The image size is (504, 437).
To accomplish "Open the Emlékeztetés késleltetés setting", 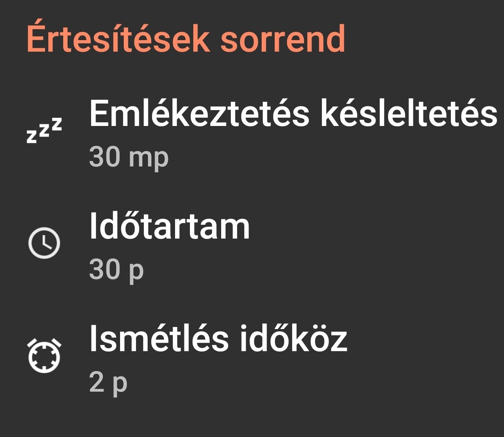I will click(x=293, y=113).
